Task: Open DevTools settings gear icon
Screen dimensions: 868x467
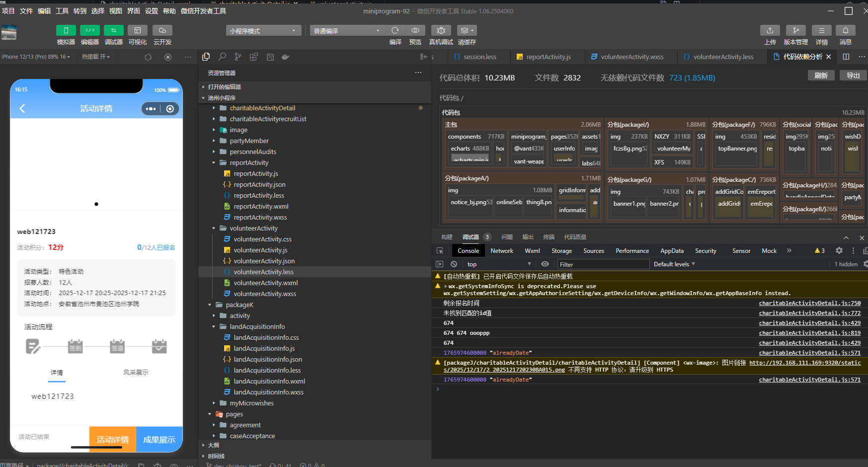Action: [839, 251]
